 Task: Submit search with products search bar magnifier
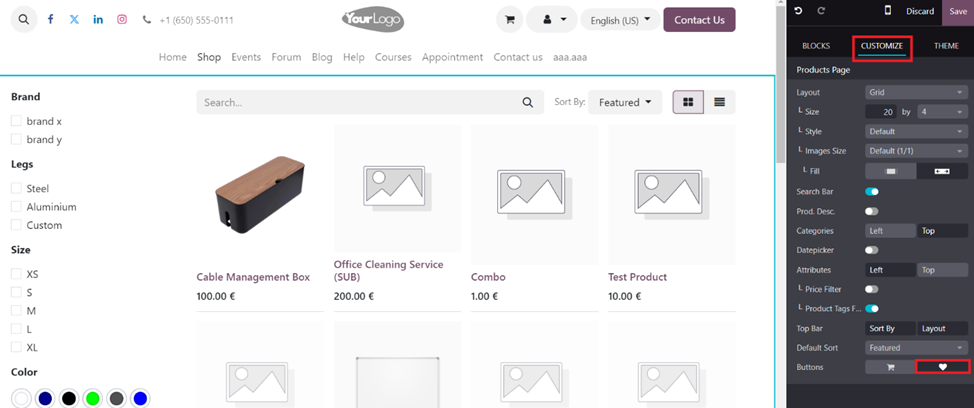pos(528,102)
